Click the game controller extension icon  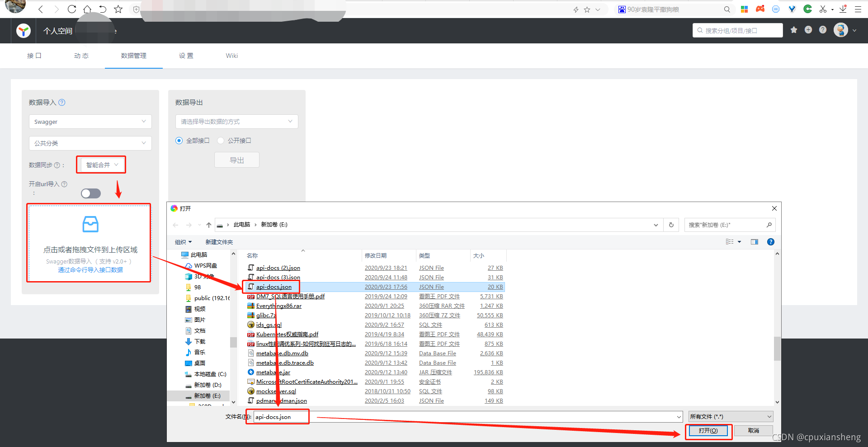coord(760,9)
